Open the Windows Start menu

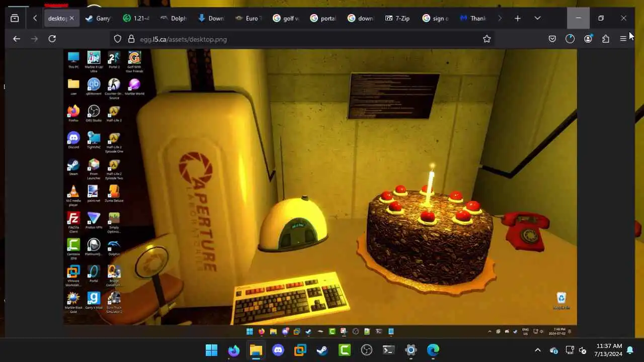click(x=212, y=350)
